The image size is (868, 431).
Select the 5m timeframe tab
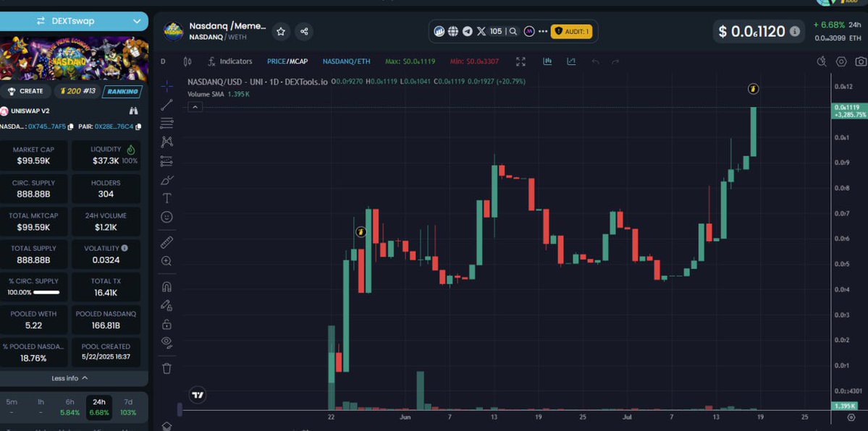point(12,406)
